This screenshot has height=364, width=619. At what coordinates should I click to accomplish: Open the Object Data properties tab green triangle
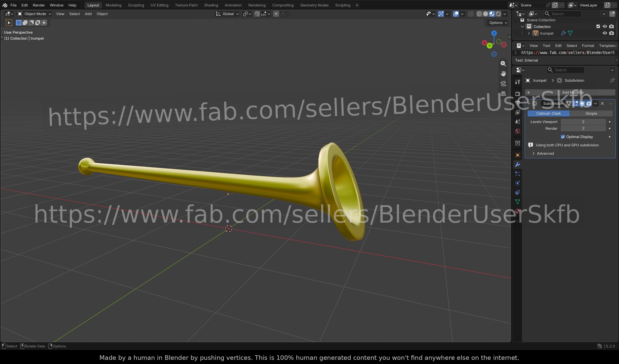518,202
